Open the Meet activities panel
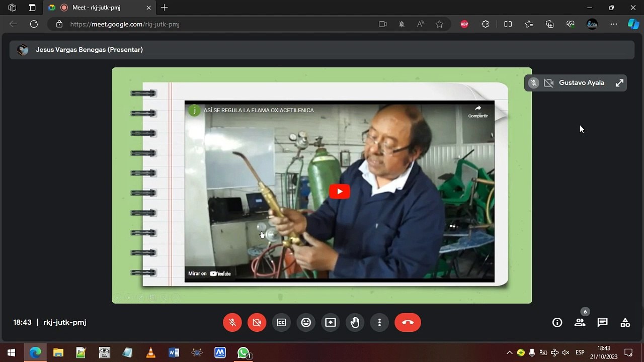Image resolution: width=644 pixels, height=362 pixels. click(x=625, y=323)
